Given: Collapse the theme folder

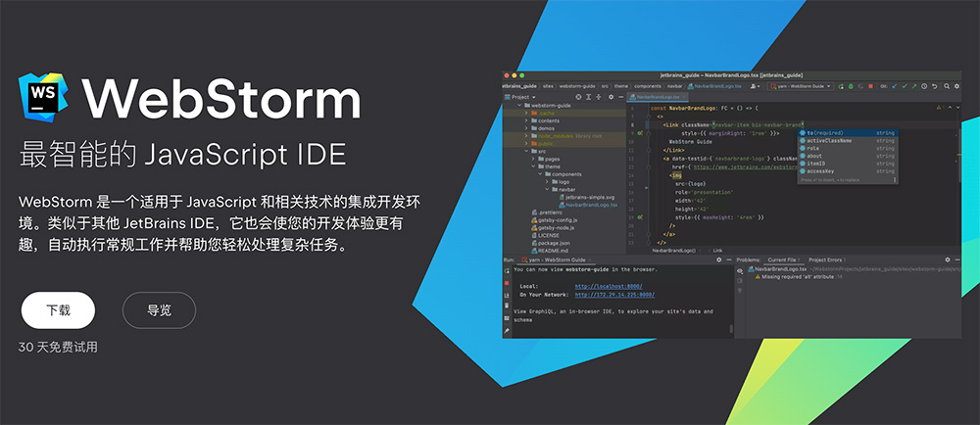Looking at the screenshot, I should pos(533,166).
